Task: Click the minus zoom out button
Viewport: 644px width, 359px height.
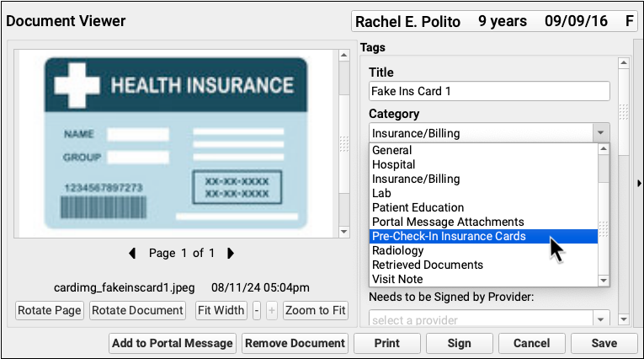Action: pyautogui.click(x=257, y=310)
